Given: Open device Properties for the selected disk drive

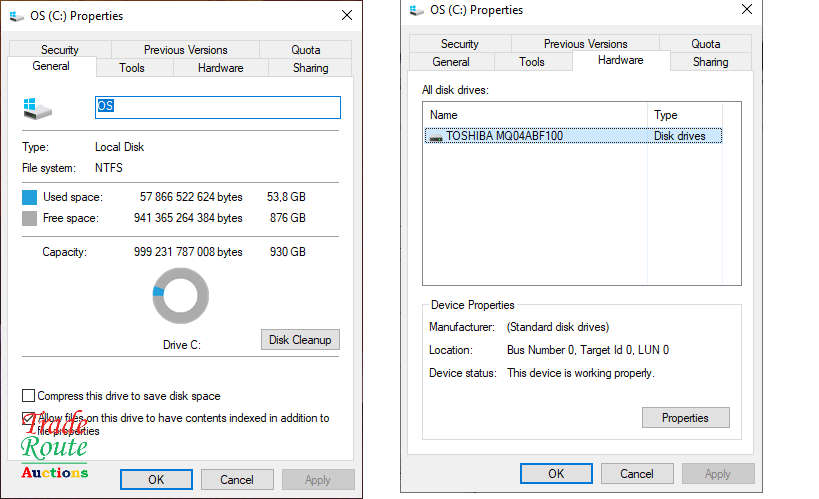Looking at the screenshot, I should [685, 418].
